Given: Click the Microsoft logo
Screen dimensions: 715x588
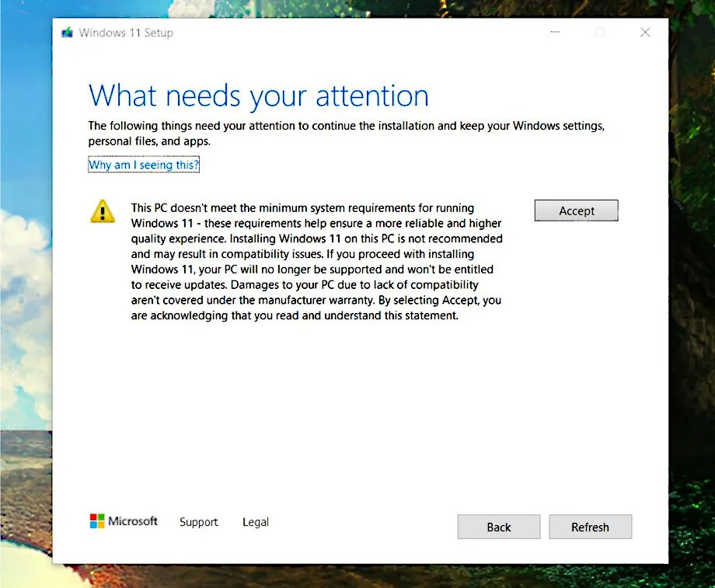Looking at the screenshot, I should pos(124,521).
